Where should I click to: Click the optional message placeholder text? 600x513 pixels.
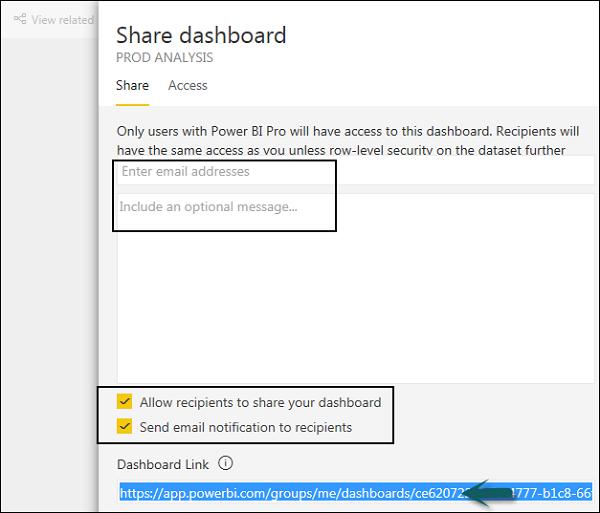209,207
